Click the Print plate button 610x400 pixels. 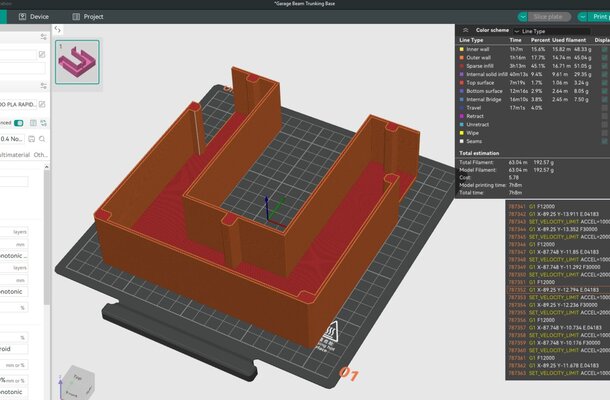point(599,17)
